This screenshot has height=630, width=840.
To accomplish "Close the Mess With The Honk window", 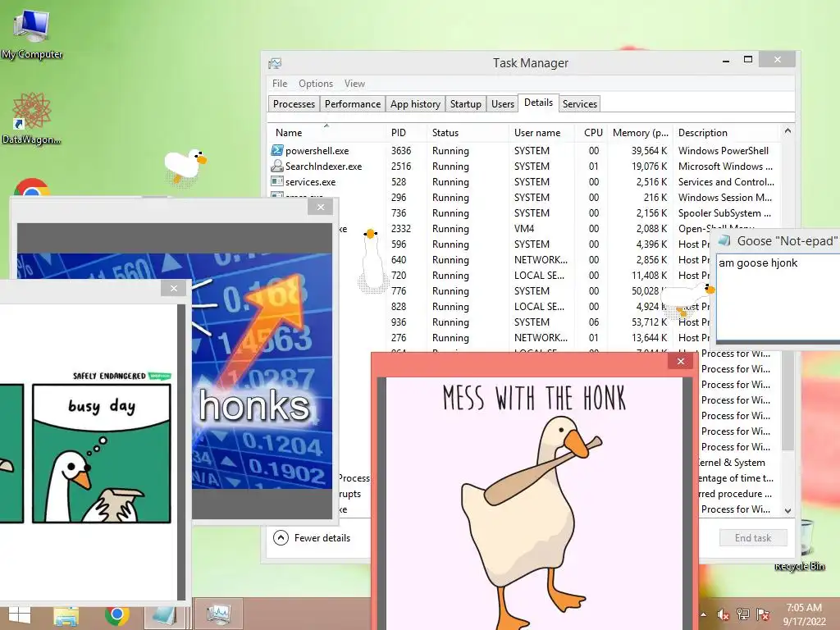I will [680, 362].
